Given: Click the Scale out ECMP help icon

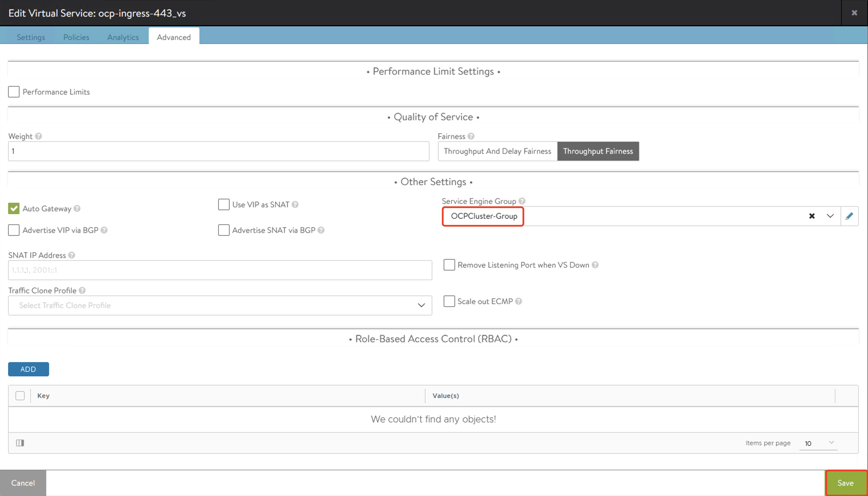Looking at the screenshot, I should tap(519, 302).
